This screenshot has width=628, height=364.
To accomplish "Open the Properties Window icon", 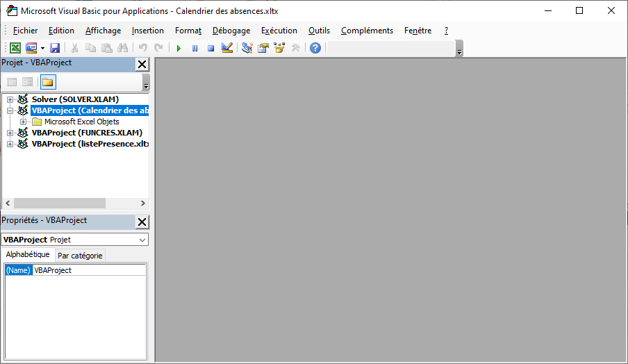I will pos(263,48).
